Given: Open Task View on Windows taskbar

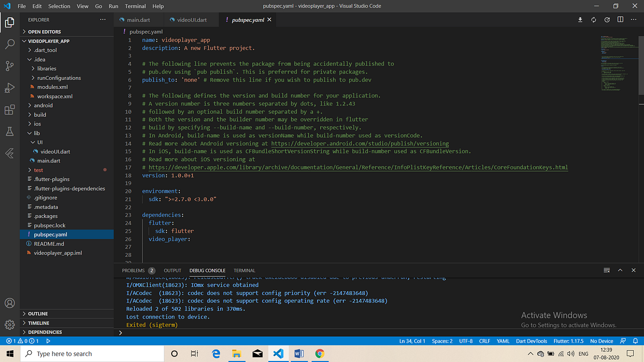Looking at the screenshot, I should (195, 354).
